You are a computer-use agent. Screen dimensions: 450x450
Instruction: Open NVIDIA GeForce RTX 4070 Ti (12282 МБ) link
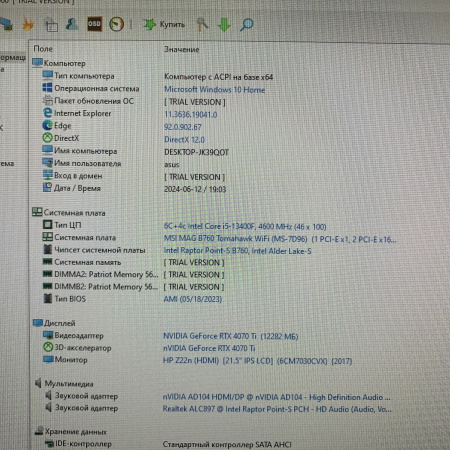(231, 336)
